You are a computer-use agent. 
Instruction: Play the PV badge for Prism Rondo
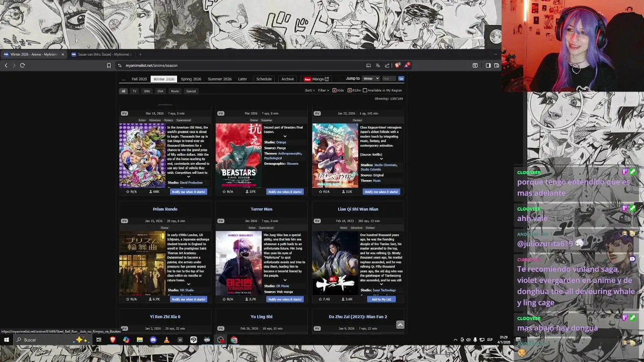(x=124, y=221)
